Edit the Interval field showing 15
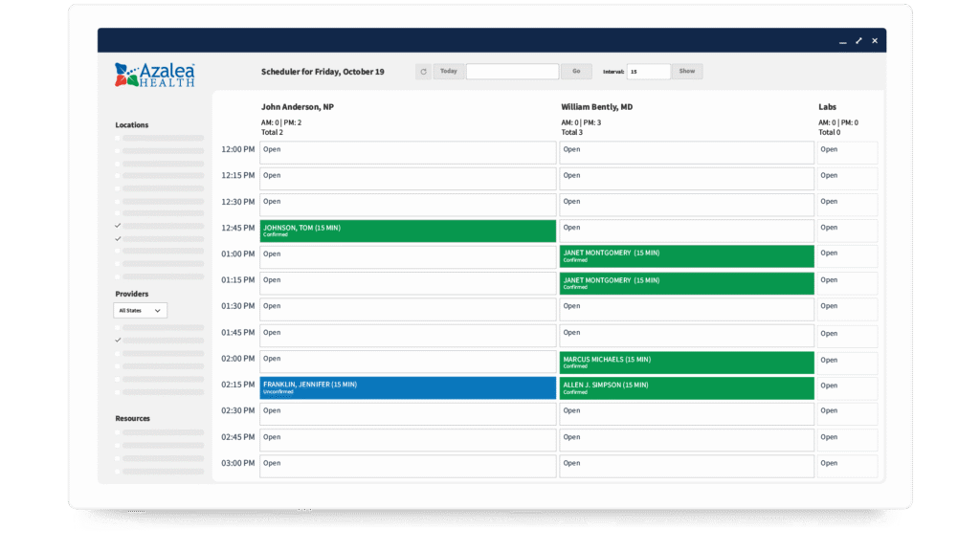The image size is (980, 551). point(647,71)
